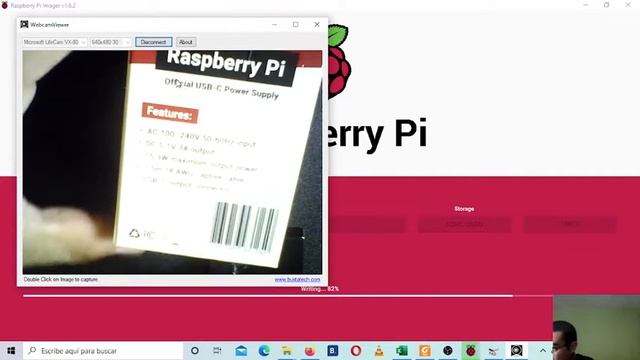Viewport: 640px width, 360px height.
Task: Launch Opera browser from the taskbar
Action: tap(356, 351)
